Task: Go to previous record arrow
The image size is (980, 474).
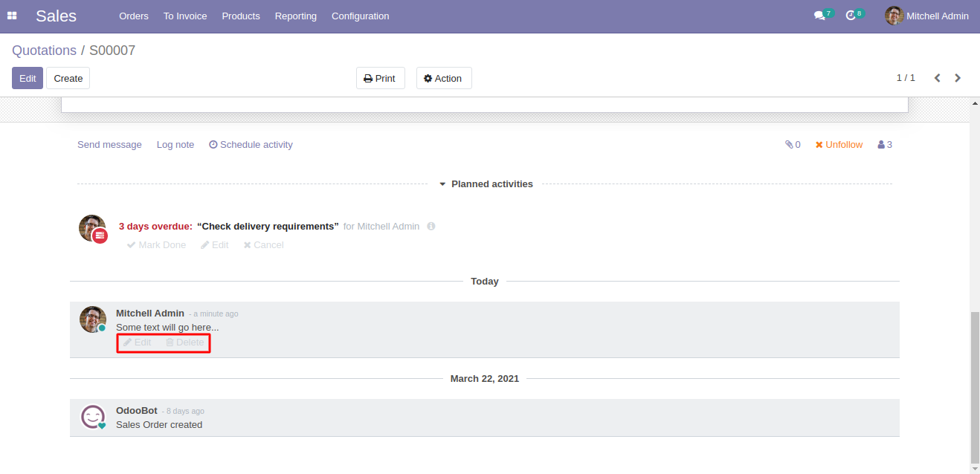Action: point(937,78)
